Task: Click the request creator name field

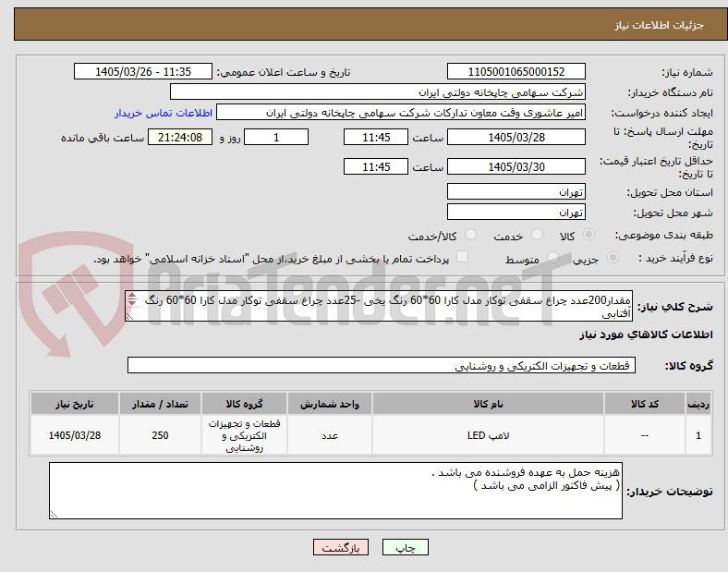Action: click(401, 113)
